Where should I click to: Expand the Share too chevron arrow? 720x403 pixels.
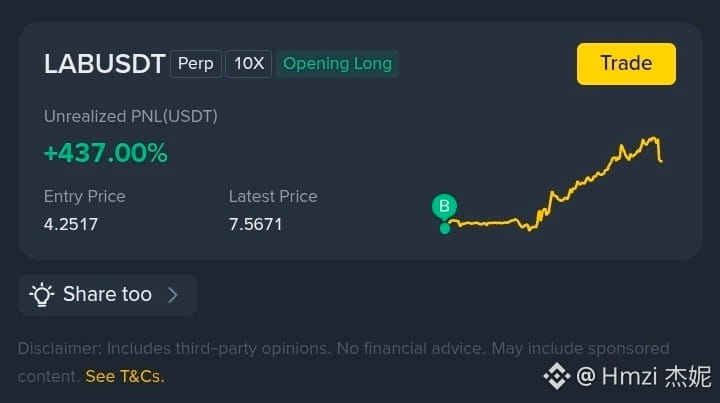coord(173,295)
